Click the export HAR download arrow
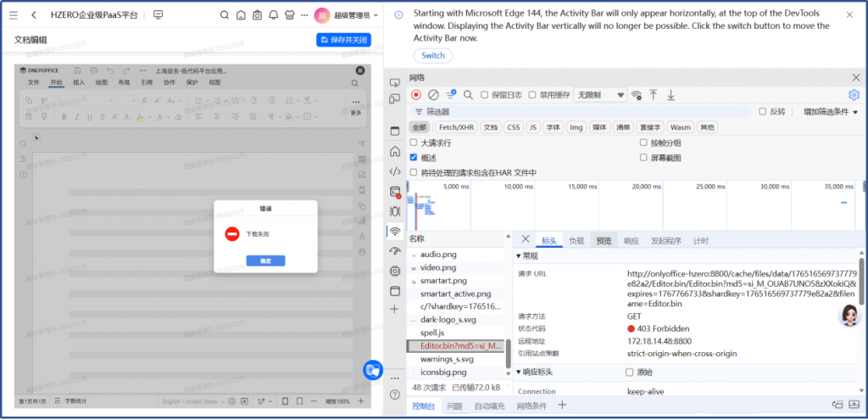Image resolution: width=868 pixels, height=420 pixels. (x=670, y=95)
